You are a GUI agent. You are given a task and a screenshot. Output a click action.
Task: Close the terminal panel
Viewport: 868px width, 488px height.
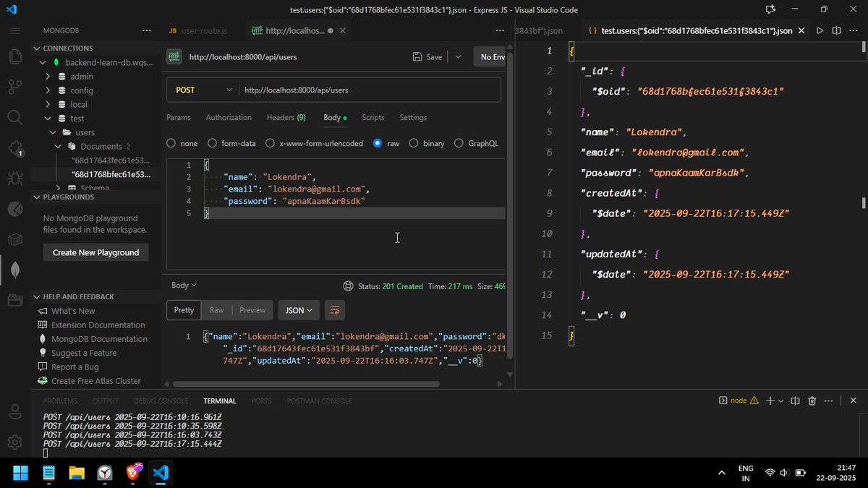(853, 401)
